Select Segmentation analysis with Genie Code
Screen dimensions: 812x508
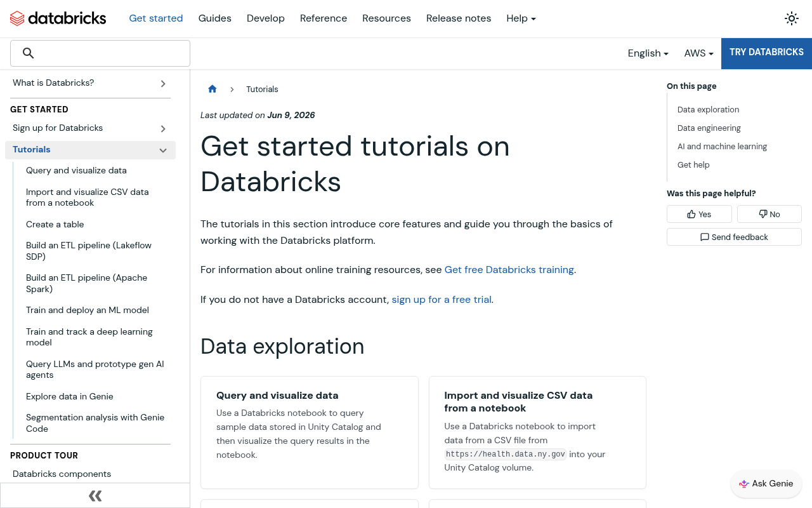click(95, 424)
